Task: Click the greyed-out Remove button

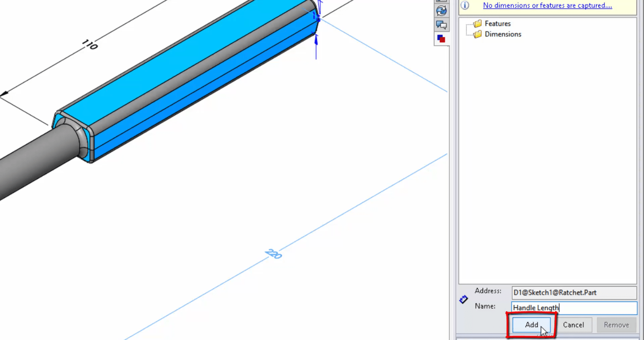Action: click(x=616, y=325)
